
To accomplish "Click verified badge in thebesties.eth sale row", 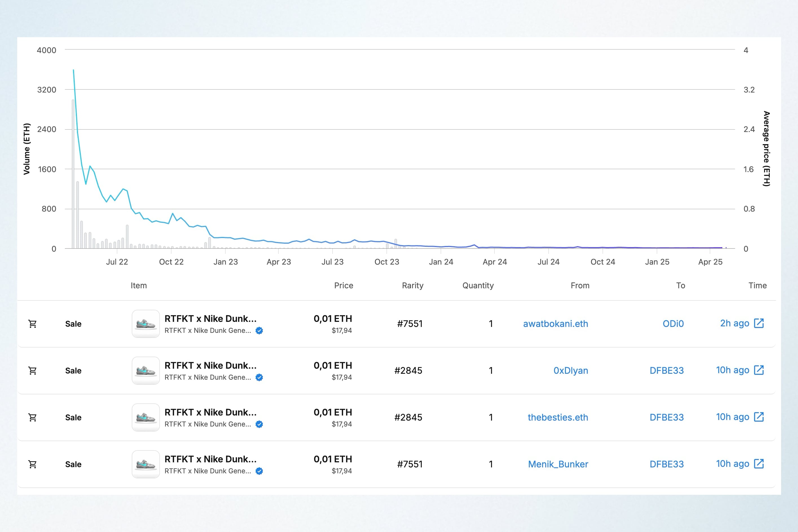I will coord(259,424).
